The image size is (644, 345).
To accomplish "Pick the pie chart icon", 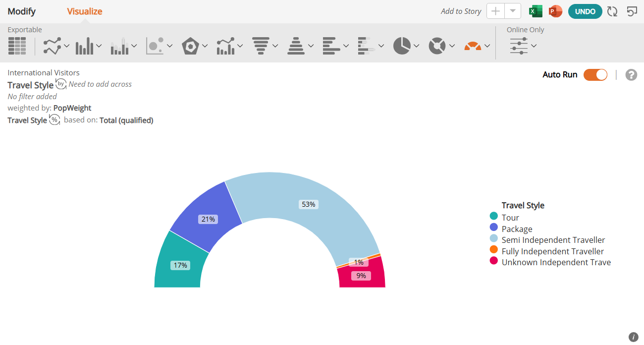I will (402, 46).
